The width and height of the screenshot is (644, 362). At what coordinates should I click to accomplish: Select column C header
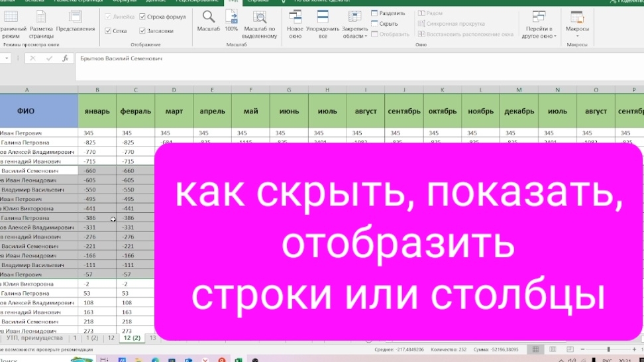[136, 90]
